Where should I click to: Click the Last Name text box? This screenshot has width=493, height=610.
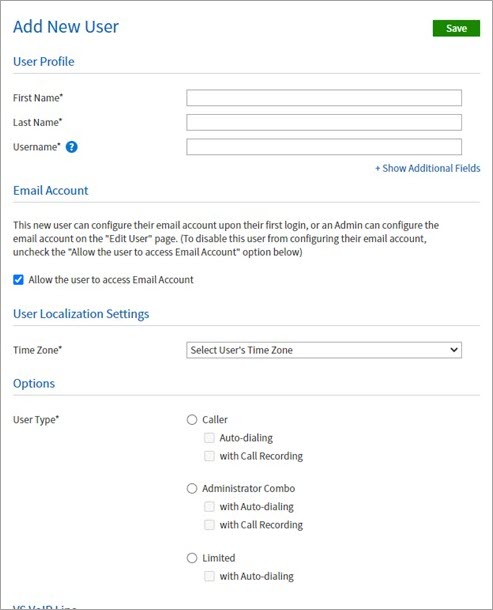324,123
